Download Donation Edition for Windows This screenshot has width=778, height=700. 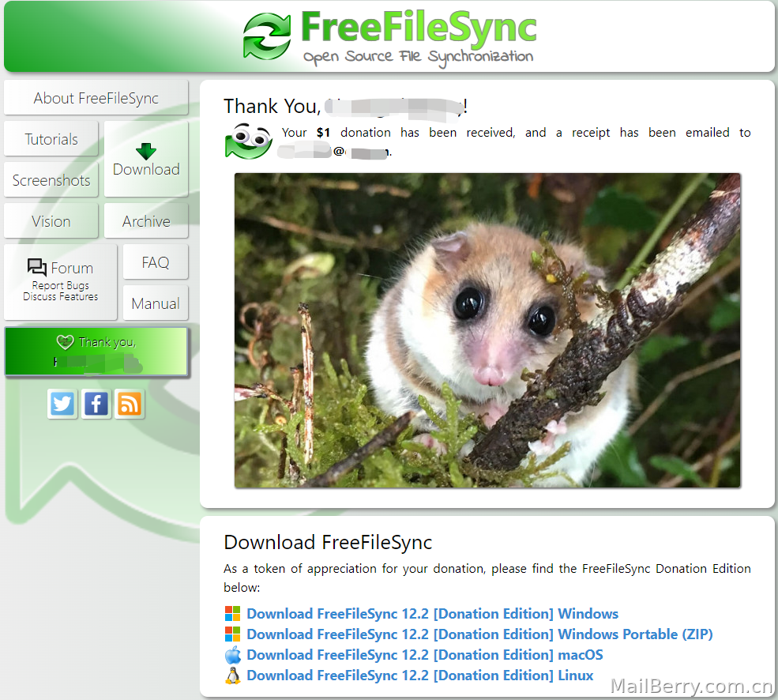pos(432,614)
